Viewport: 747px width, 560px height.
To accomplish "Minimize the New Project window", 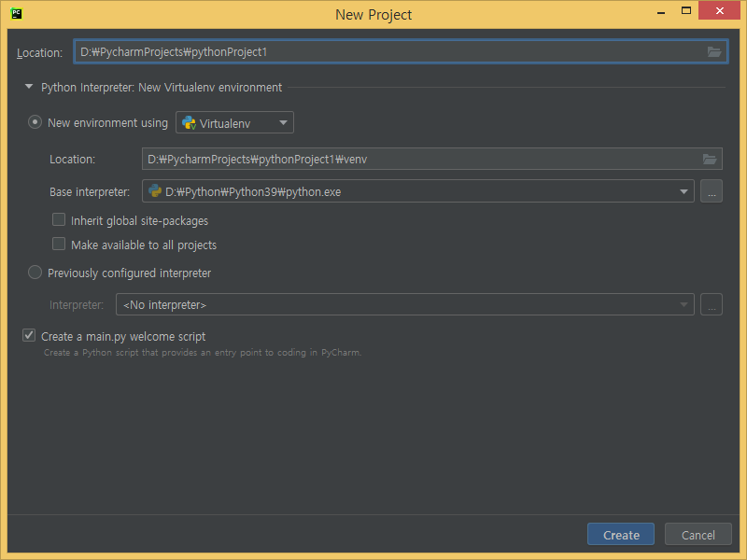I will [661, 11].
